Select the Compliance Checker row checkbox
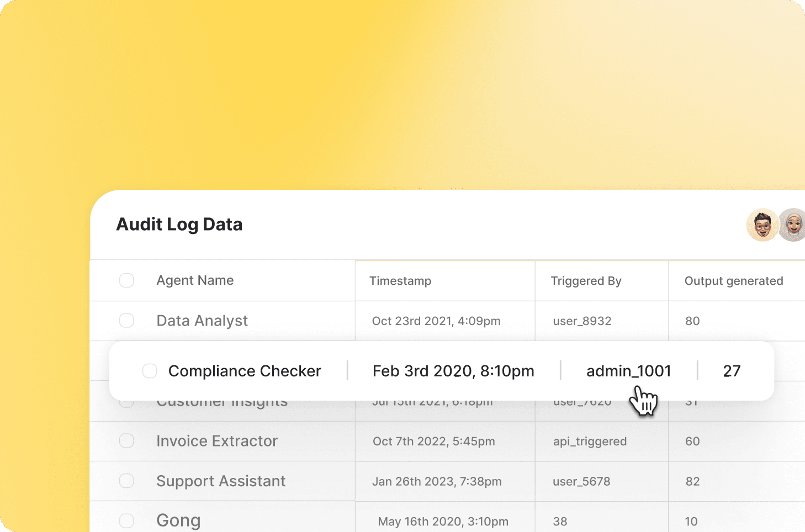Image resolution: width=805 pixels, height=532 pixels. point(150,371)
